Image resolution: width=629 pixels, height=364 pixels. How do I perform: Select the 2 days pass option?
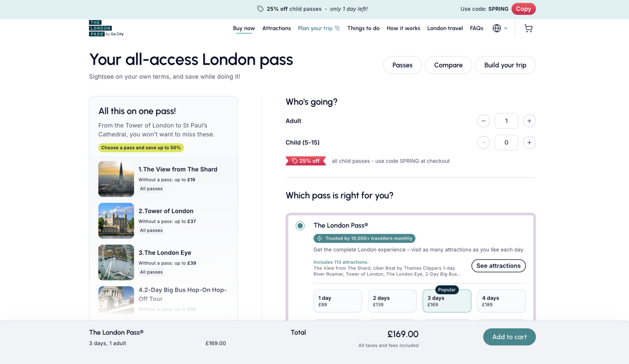[392, 301]
